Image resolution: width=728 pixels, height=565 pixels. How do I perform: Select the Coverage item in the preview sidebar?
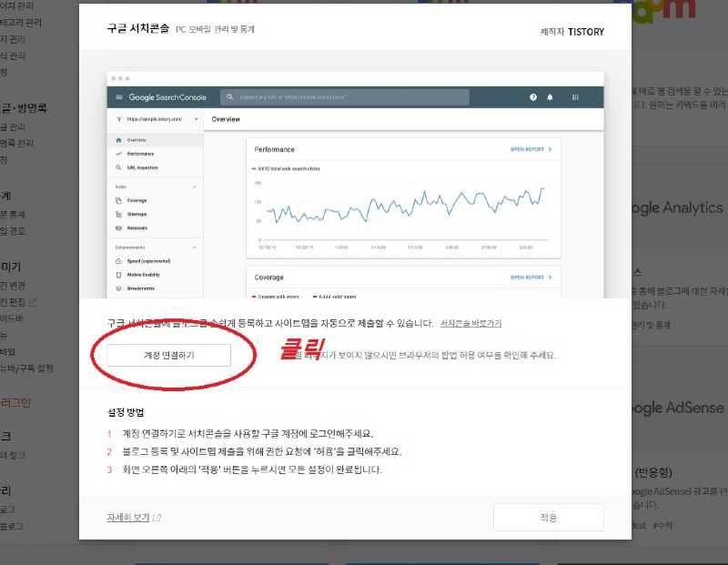(136, 200)
